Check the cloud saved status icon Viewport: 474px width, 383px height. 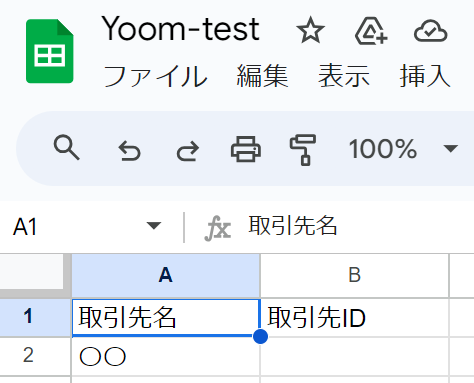pos(430,31)
